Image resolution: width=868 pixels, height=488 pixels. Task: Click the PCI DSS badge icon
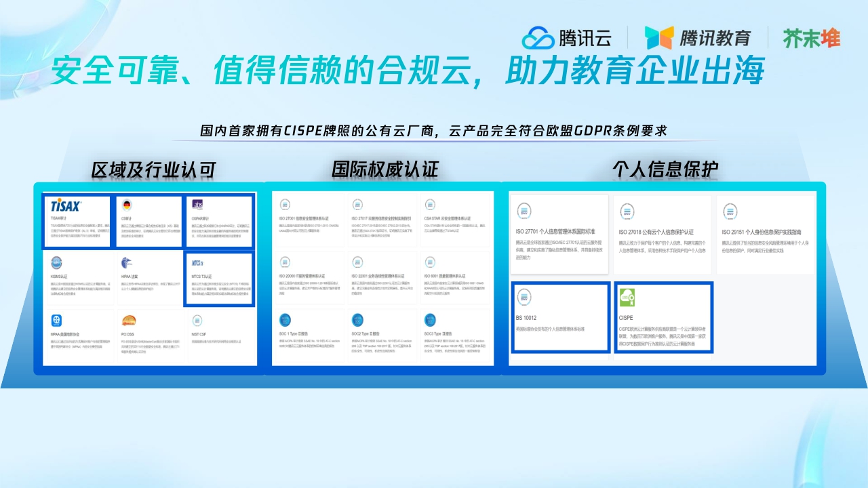click(x=128, y=319)
